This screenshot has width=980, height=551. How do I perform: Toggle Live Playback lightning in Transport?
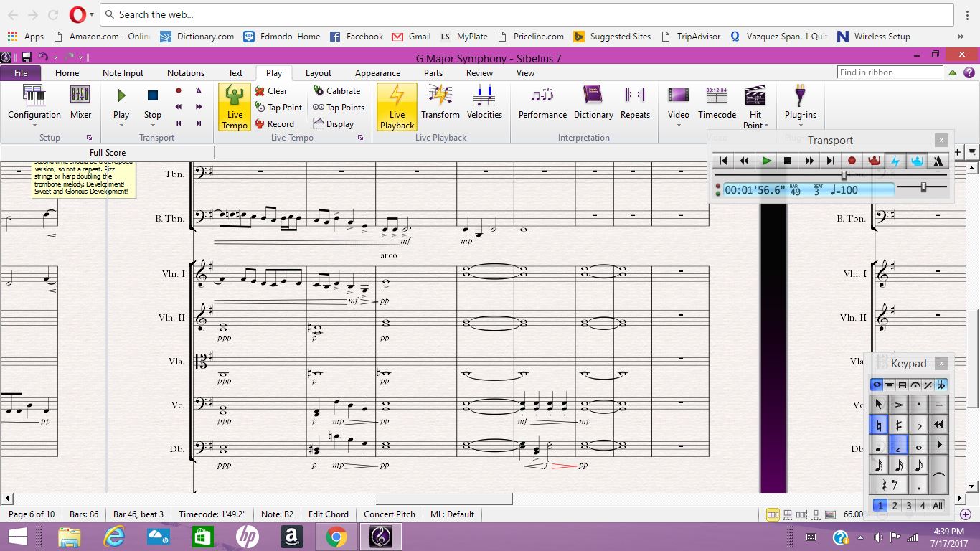[895, 161]
